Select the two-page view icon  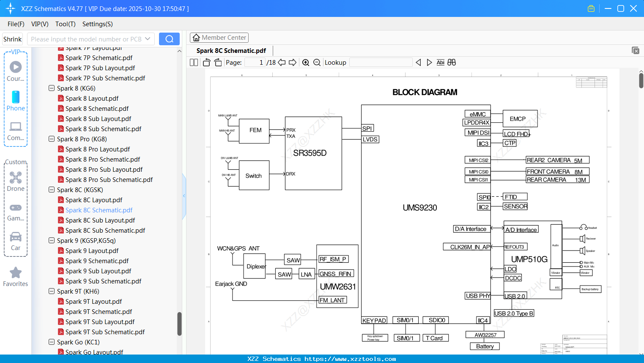coord(193,62)
